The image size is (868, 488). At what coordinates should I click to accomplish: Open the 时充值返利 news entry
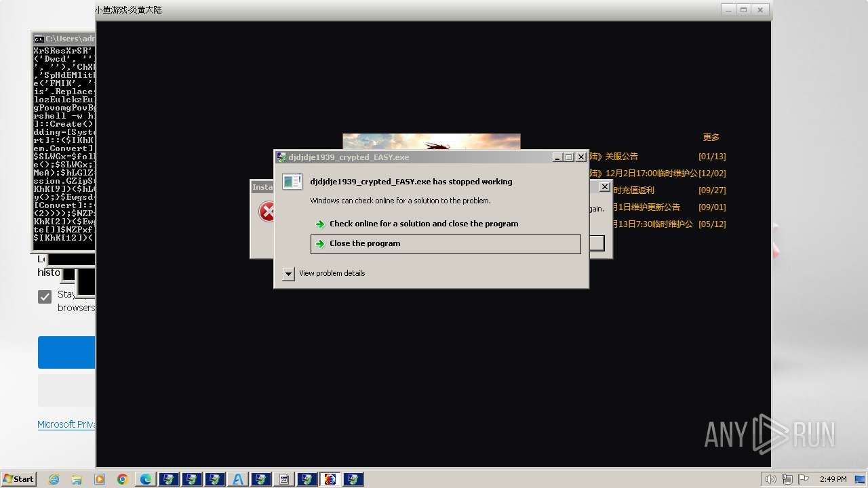(634, 190)
